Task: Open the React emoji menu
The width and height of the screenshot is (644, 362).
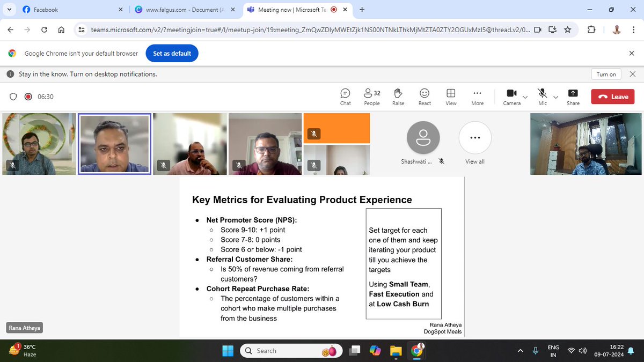Action: pos(425,97)
